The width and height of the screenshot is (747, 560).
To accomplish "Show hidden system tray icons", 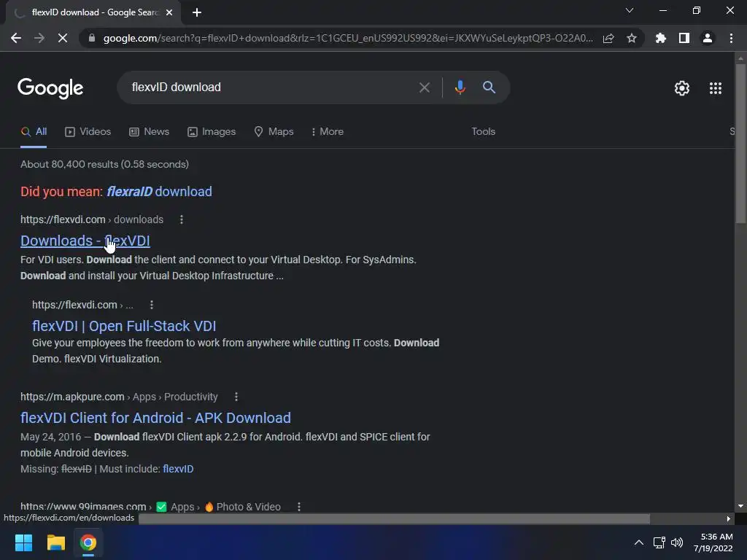I will point(639,542).
